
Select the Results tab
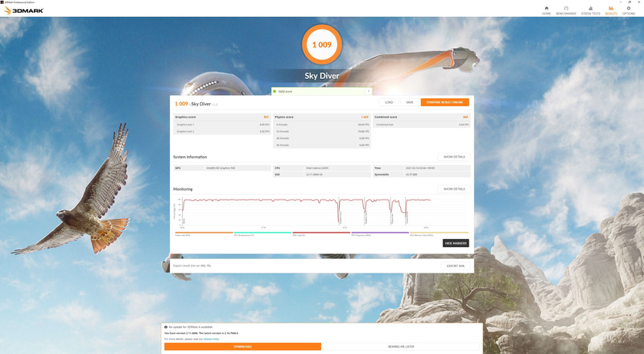point(611,10)
